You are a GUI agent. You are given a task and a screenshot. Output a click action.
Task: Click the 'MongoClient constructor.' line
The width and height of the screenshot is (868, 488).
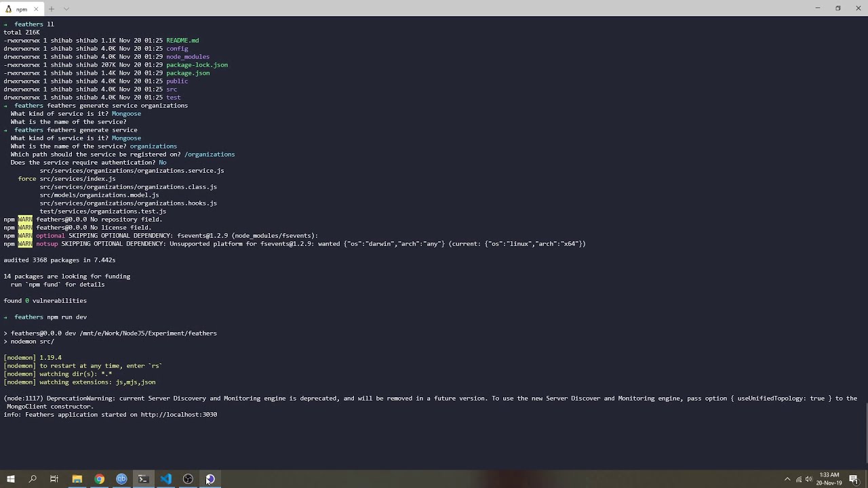(50, 407)
